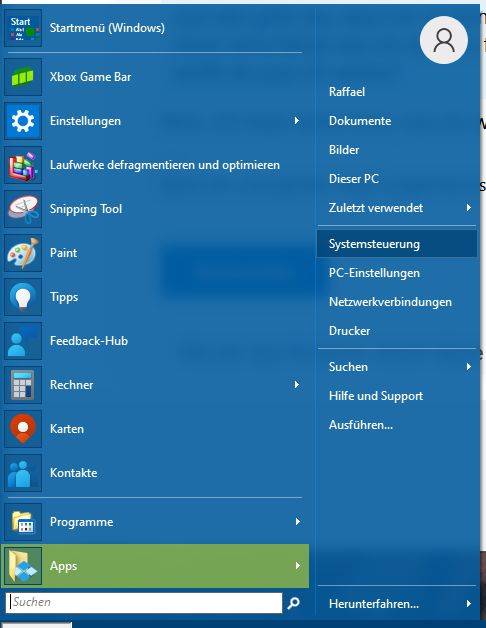
Task: Open the Feedback-Hub icon
Action: point(23,341)
